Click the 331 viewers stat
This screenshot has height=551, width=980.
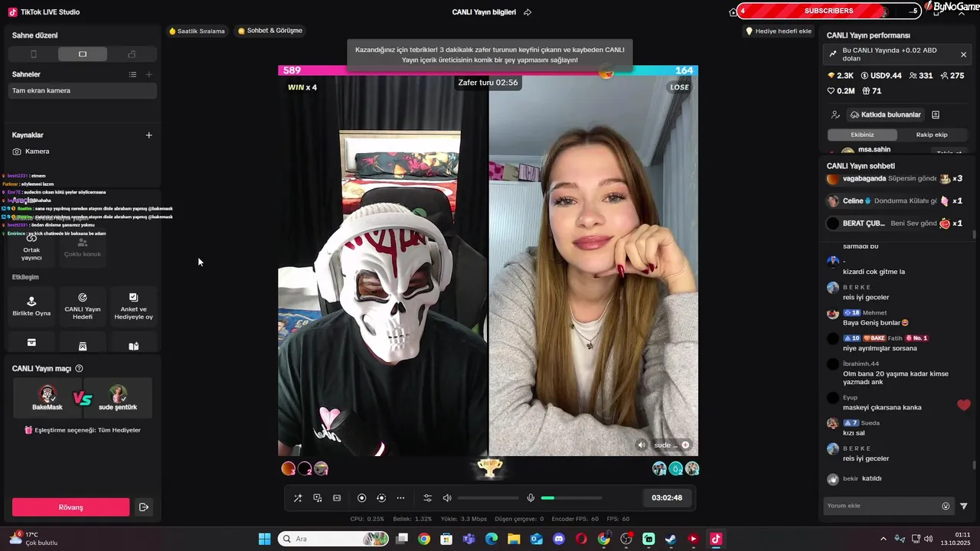921,76
